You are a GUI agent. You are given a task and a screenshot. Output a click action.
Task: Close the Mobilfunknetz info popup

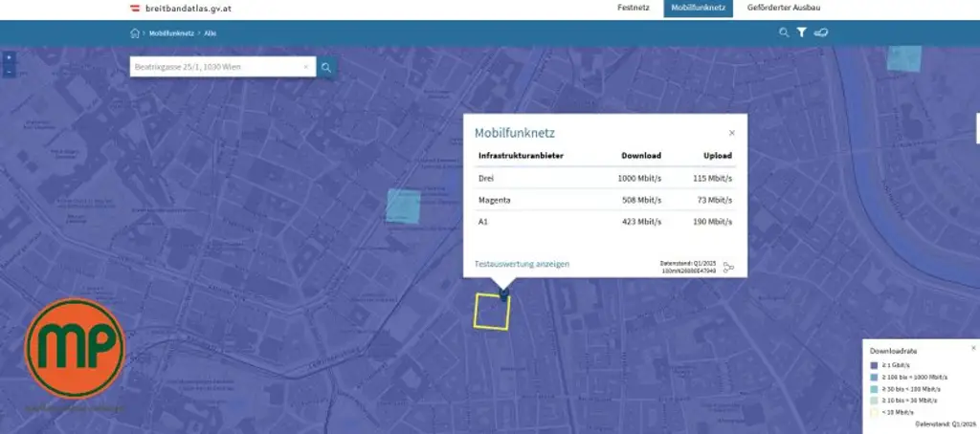732,133
